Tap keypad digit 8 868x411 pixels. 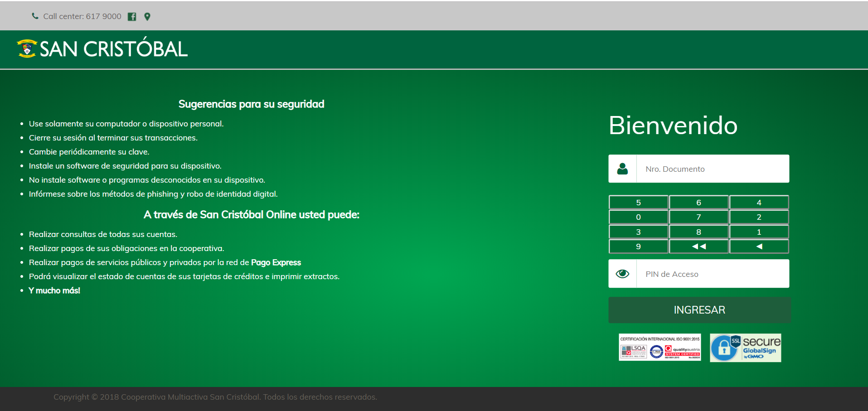[x=698, y=232]
